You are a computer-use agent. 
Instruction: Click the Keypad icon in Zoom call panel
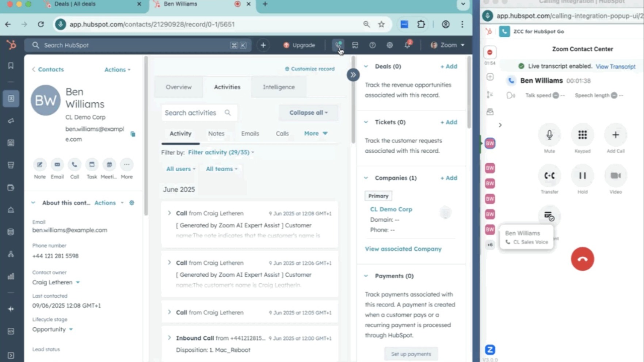point(582,135)
